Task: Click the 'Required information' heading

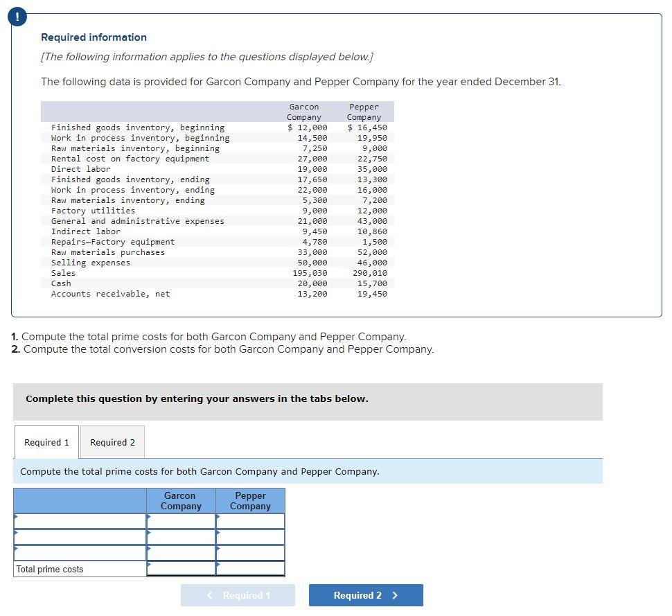Action: 94,37
